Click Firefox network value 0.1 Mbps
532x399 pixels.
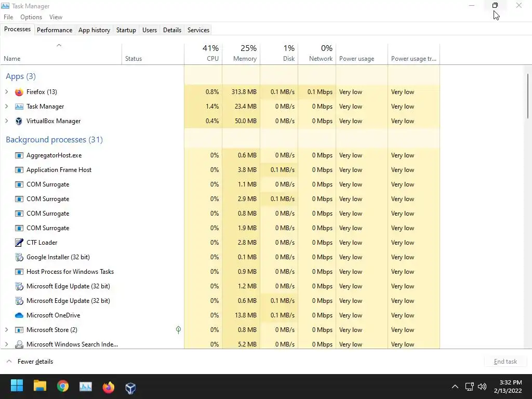(x=320, y=92)
